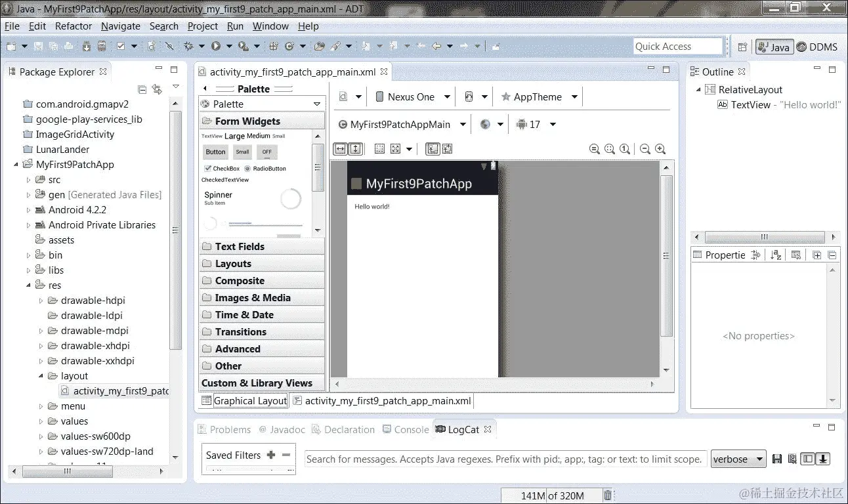Click Zoom to fit icon in layout editor
Image resolution: width=848 pixels, height=504 pixels.
[610, 149]
